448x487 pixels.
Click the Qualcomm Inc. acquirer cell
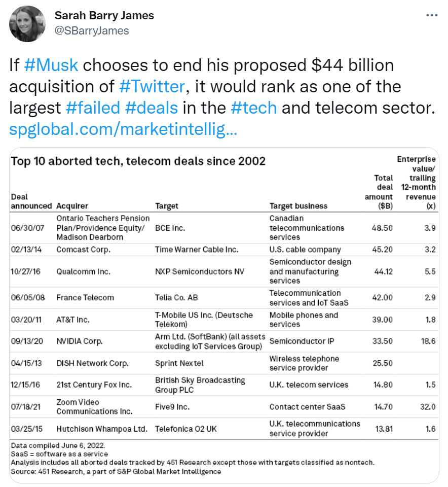pos(83,271)
